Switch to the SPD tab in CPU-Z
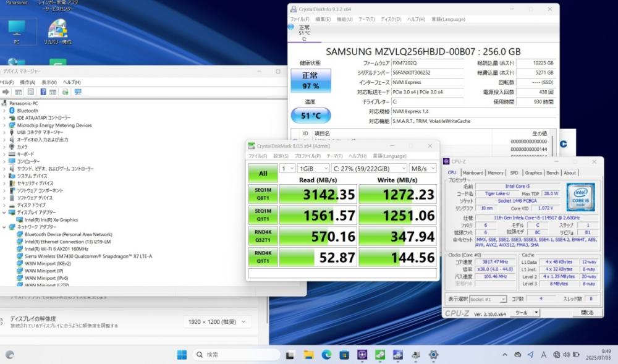The height and width of the screenshot is (364, 618). [x=514, y=172]
